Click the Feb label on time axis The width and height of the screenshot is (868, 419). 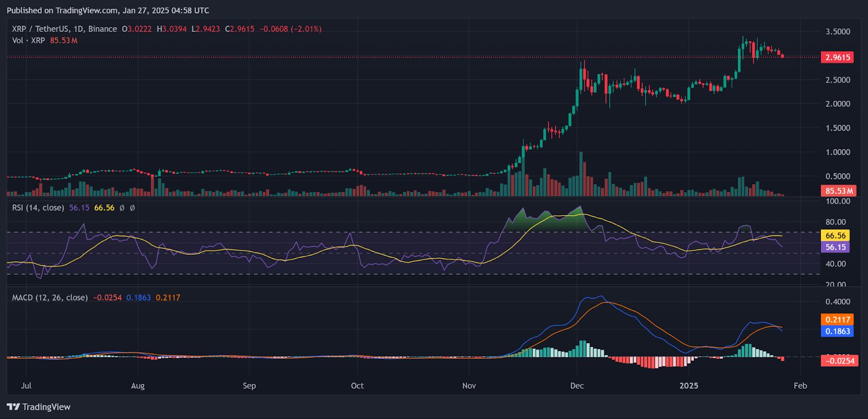coord(800,385)
